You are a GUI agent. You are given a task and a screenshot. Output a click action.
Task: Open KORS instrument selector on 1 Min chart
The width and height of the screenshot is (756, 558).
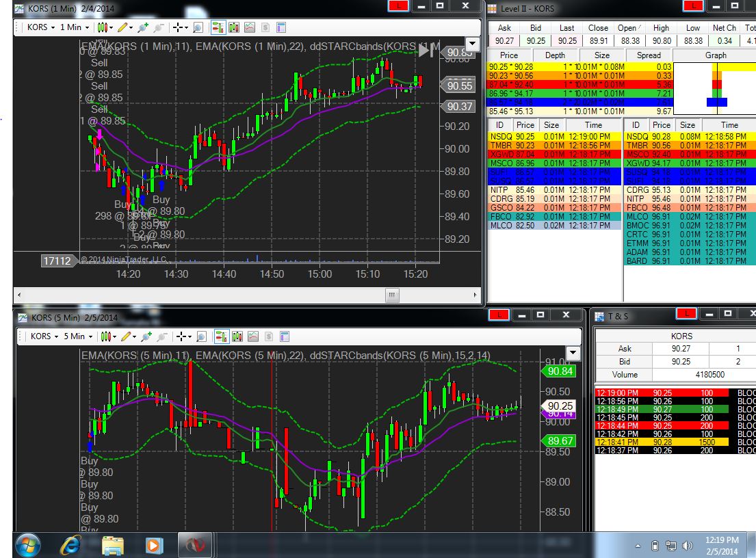pos(41,27)
